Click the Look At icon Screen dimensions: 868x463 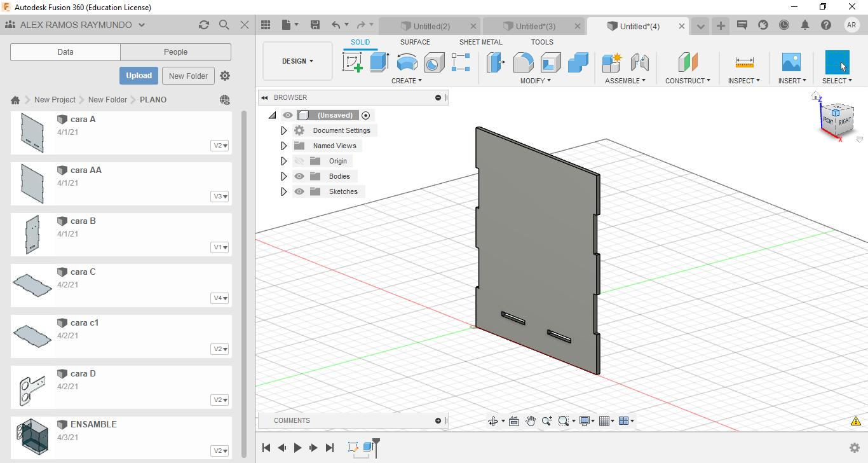[514, 421]
